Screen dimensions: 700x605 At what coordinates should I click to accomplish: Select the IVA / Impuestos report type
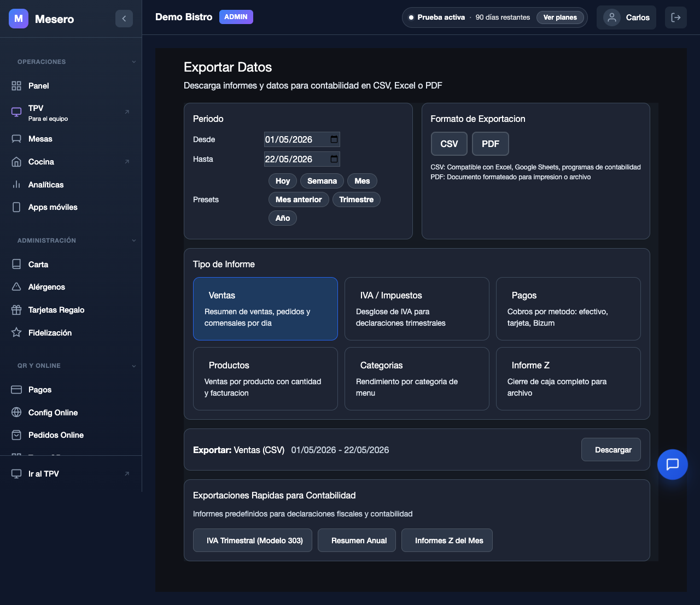coord(417,309)
